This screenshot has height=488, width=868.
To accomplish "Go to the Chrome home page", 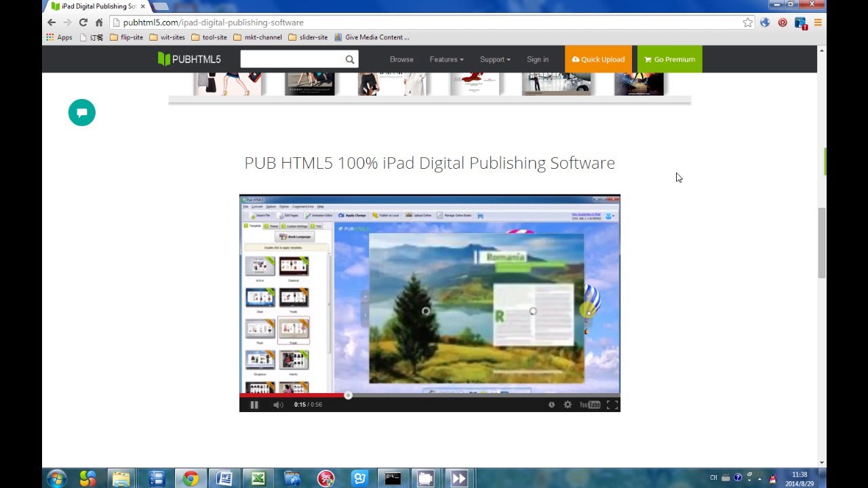I will point(99,22).
